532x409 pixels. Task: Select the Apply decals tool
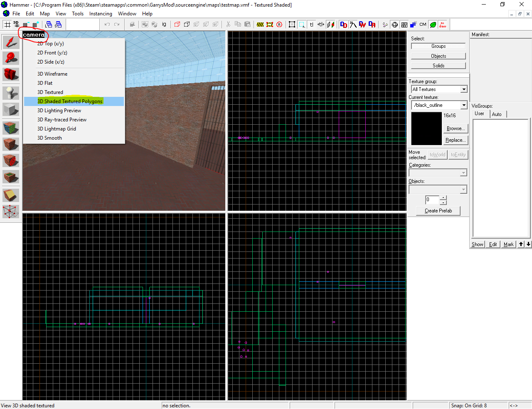pos(11,160)
